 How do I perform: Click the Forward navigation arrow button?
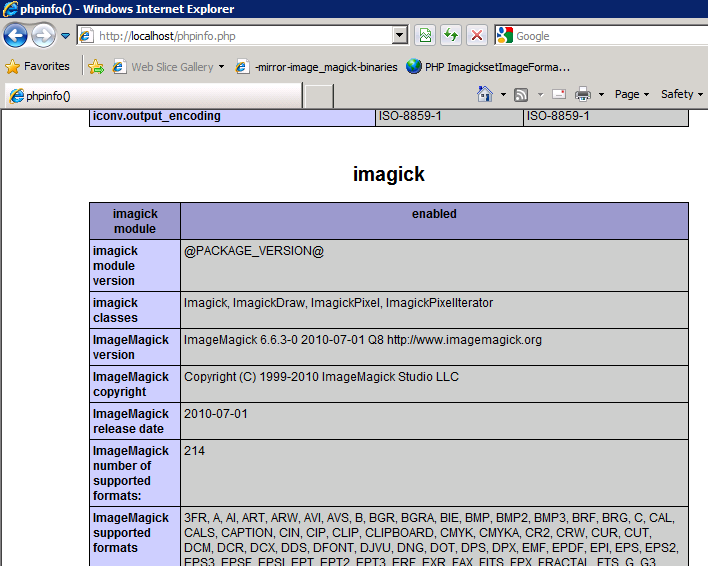[43, 36]
